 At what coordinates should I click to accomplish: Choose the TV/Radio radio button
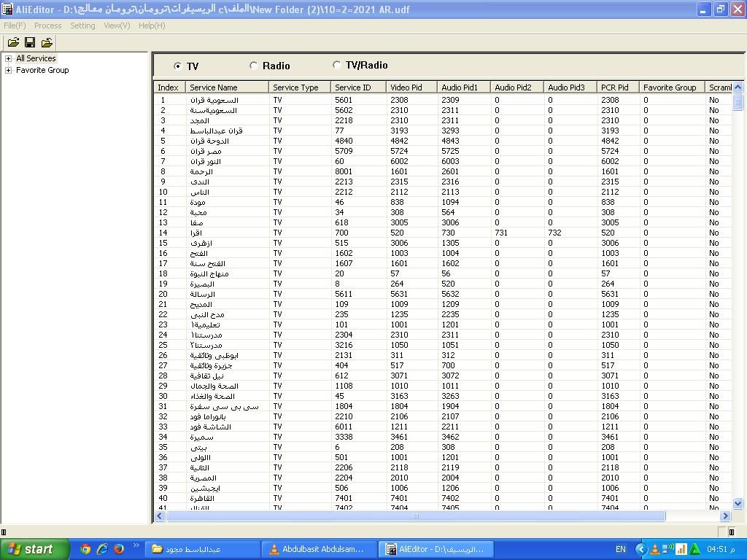pos(336,65)
